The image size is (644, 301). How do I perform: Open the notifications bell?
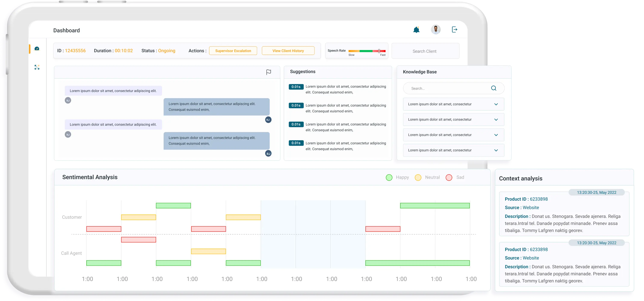(x=416, y=30)
